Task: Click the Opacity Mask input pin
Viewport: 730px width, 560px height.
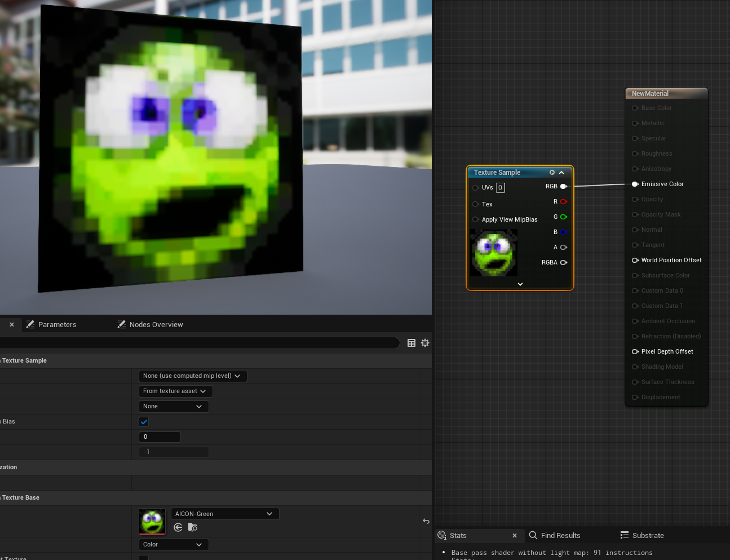Action: tap(635, 214)
